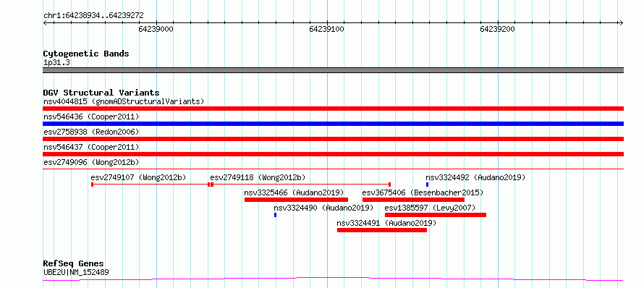
Task: Click the nsv3324491 Audano2019 red bar
Action: pyautogui.click(x=382, y=230)
